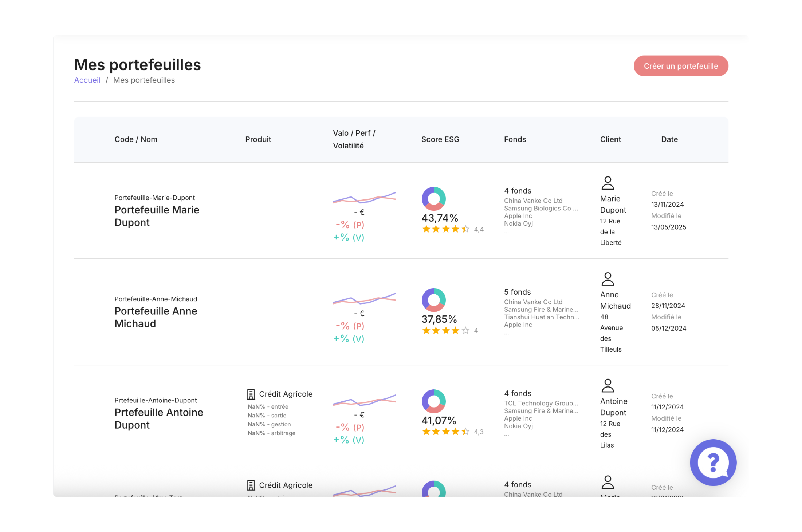This screenshot has width=802, height=532.
Task: Click the Créer un portefeuille button
Action: click(x=681, y=66)
